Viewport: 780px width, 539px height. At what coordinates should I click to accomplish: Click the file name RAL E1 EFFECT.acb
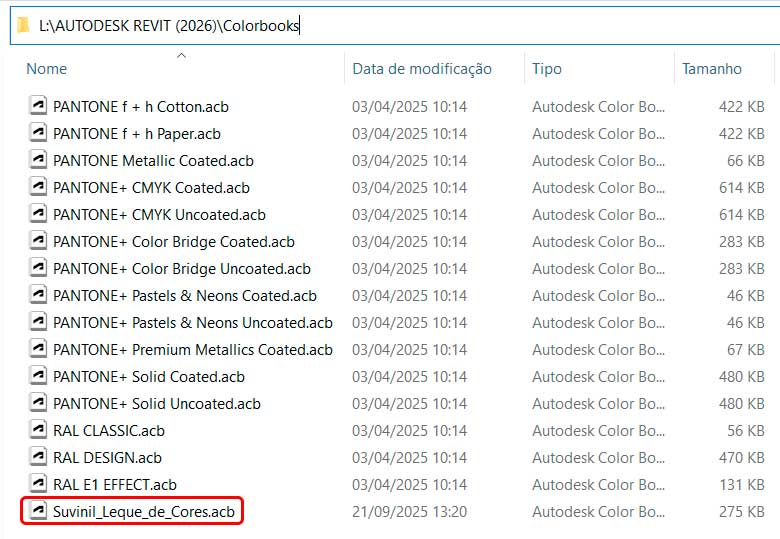point(115,485)
